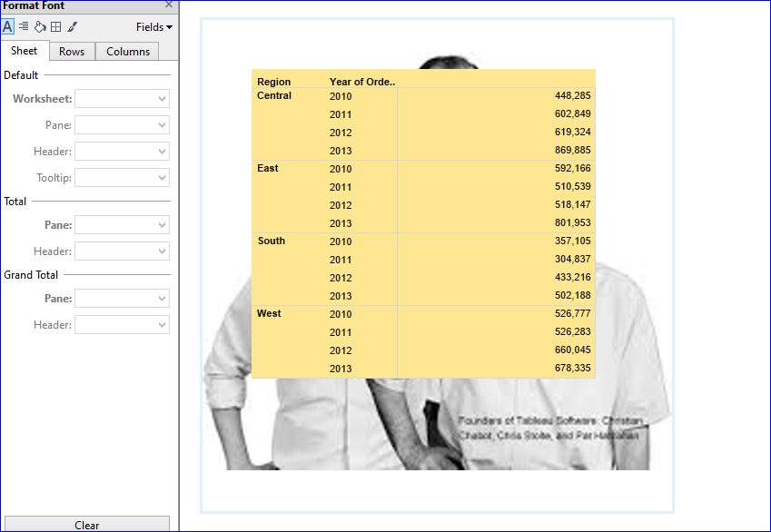Open the Borders formatting pane
Image resolution: width=771 pixels, height=532 pixels.
56,26
